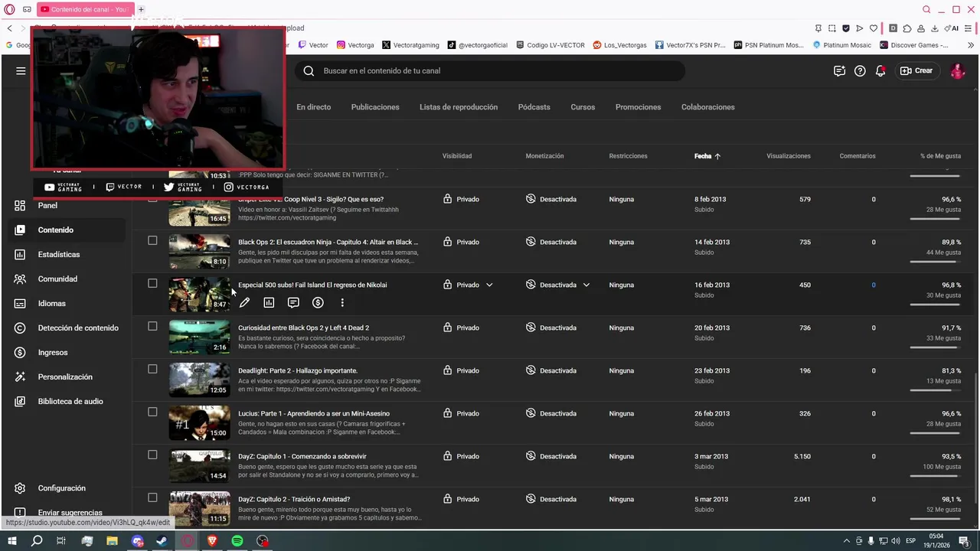Open the notifications bell
This screenshot has height=551, width=980.
(880, 70)
